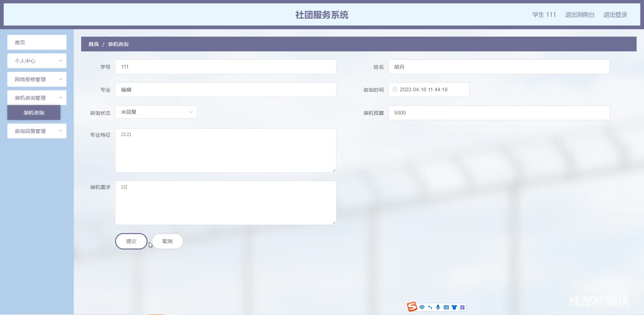The width and height of the screenshot is (644, 315).
Task: Click the 取消 button
Action: click(x=167, y=241)
